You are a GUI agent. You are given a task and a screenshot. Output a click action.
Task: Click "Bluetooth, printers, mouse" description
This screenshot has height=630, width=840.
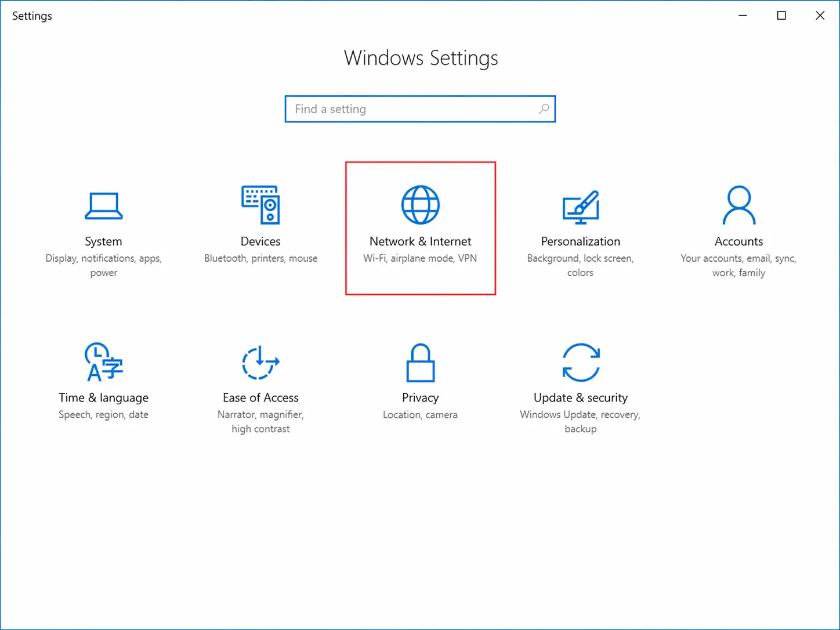coord(260,259)
